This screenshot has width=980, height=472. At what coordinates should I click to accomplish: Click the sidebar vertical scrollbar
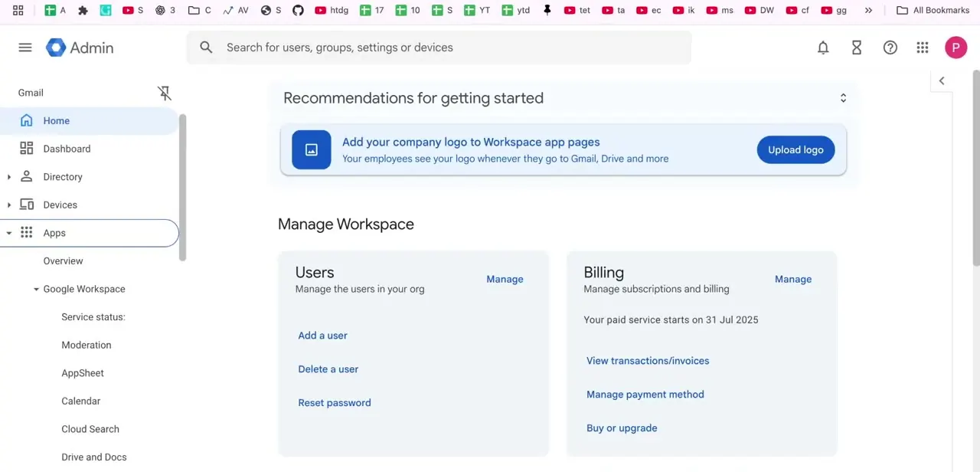pos(182,188)
